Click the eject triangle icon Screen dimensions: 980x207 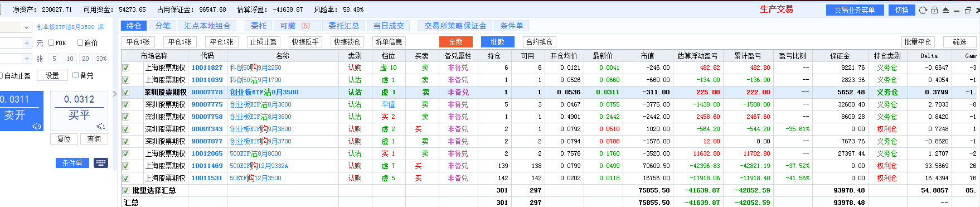(x=945, y=10)
